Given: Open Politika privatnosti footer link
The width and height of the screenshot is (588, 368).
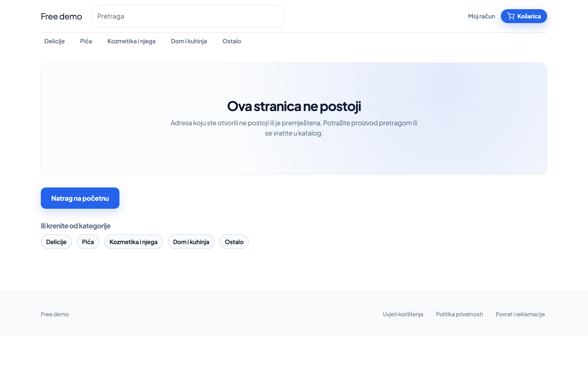Looking at the screenshot, I should coord(459,314).
